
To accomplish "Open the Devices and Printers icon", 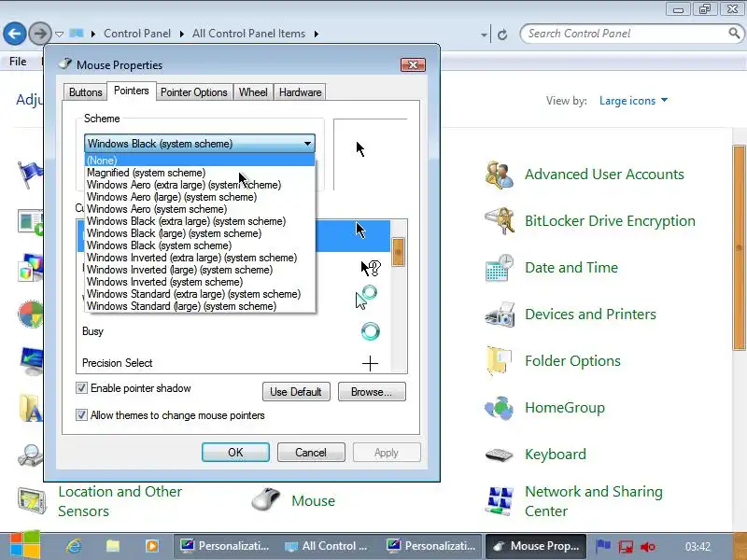I will coord(500,315).
